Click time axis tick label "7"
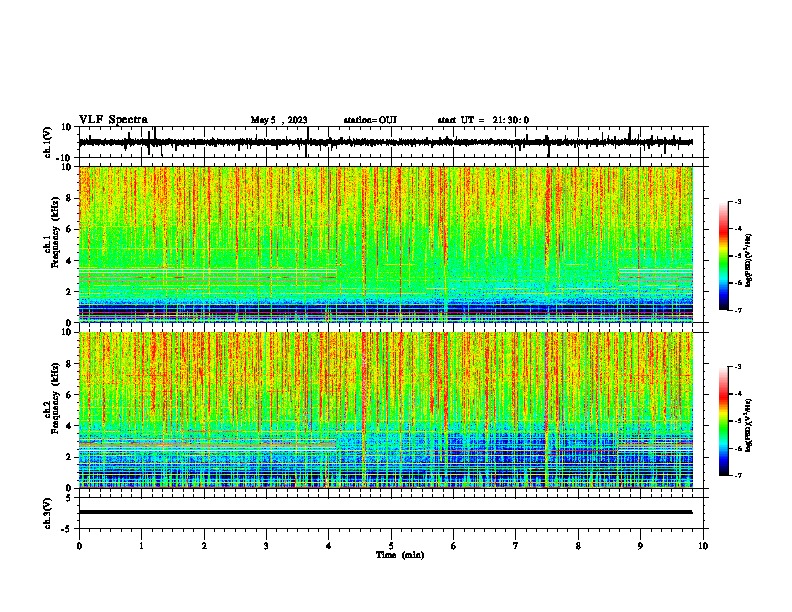The image size is (792, 612). point(516,546)
